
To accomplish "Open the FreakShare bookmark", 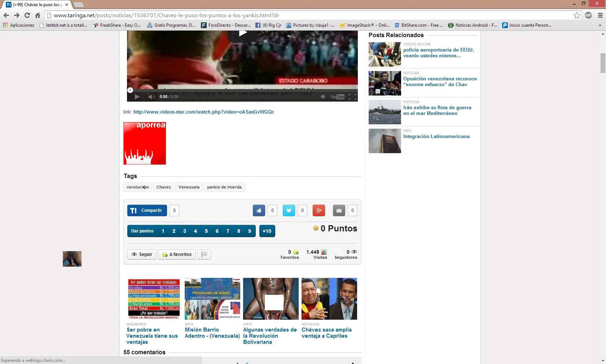I will tap(117, 25).
